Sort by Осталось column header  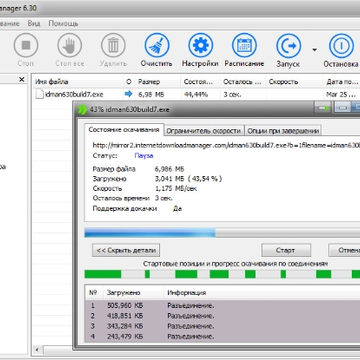(242, 82)
